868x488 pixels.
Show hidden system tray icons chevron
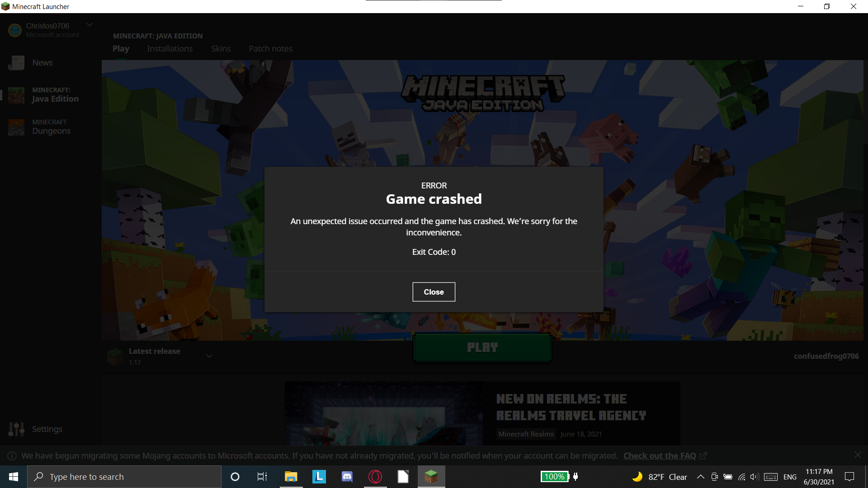700,477
